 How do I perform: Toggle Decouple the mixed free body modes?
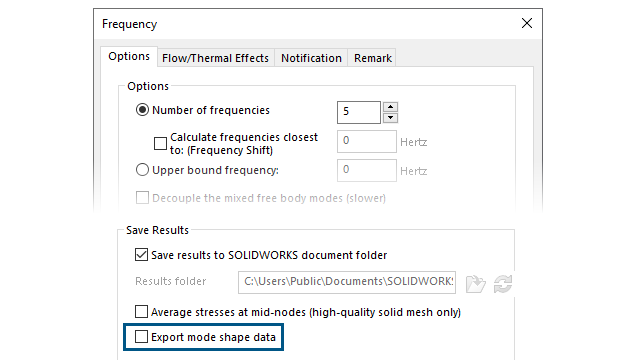coord(142,198)
